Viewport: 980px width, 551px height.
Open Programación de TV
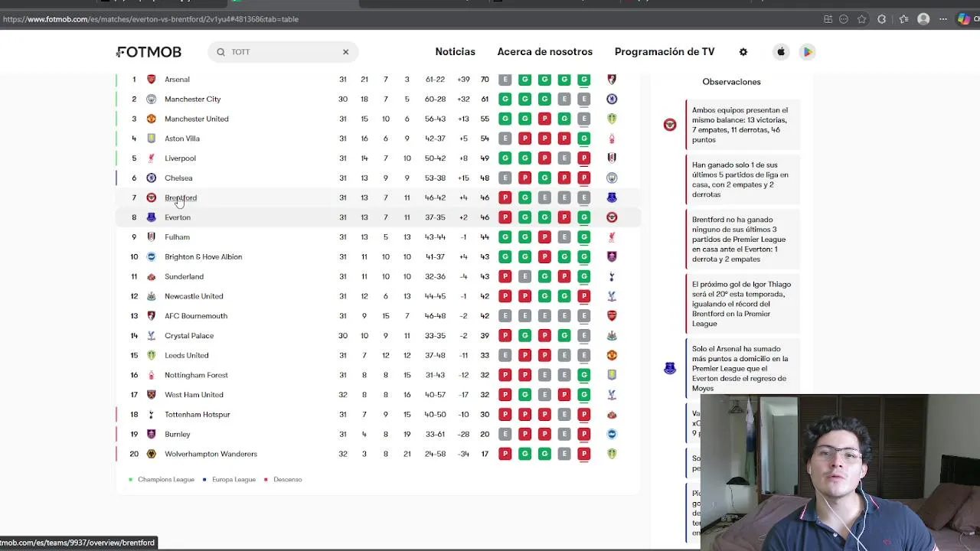pos(664,52)
